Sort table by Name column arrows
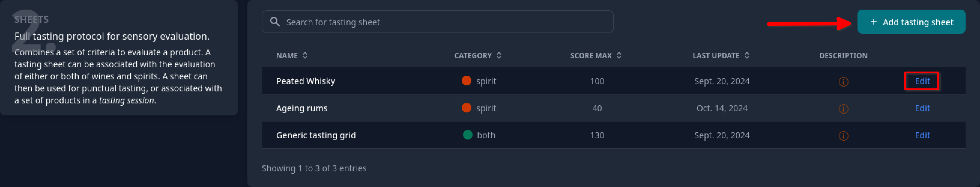Image resolution: width=980 pixels, height=187 pixels. click(x=305, y=56)
